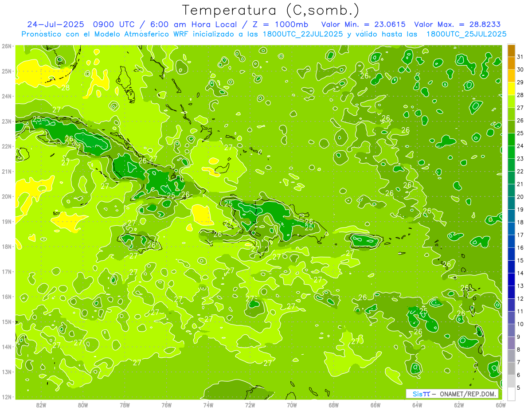Pick the swatch between 27 and 28
Viewport: 532px width, 411px height.
pyautogui.click(x=511, y=101)
